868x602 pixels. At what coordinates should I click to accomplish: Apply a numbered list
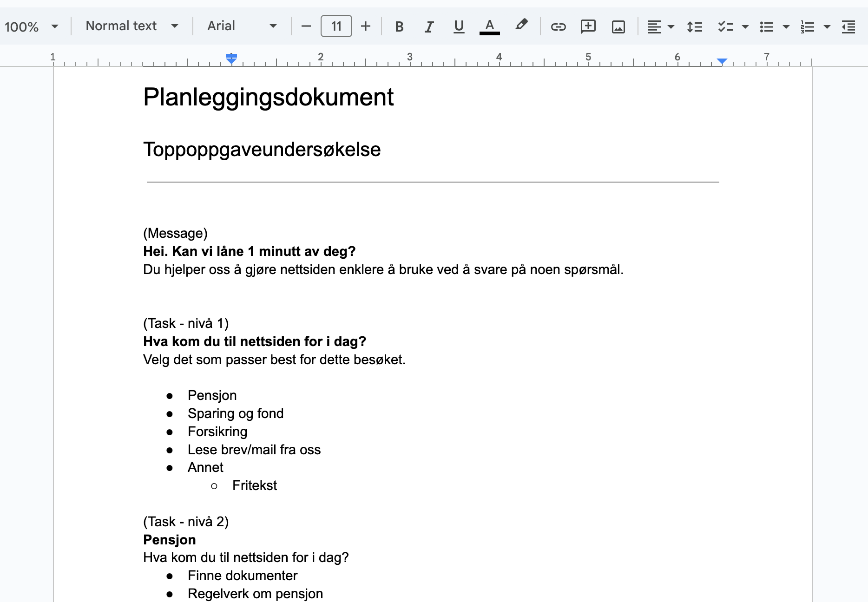pos(807,26)
